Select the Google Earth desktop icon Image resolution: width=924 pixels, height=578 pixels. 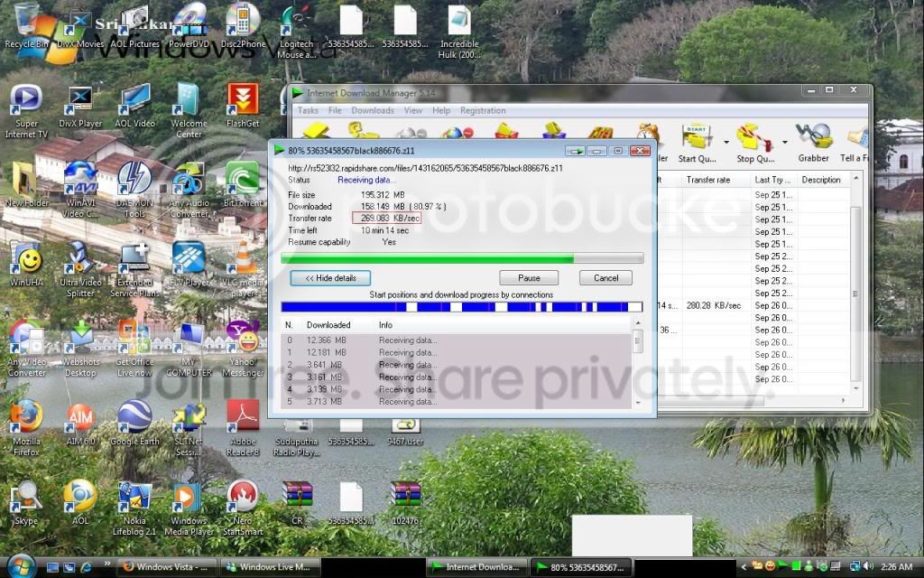(x=134, y=424)
